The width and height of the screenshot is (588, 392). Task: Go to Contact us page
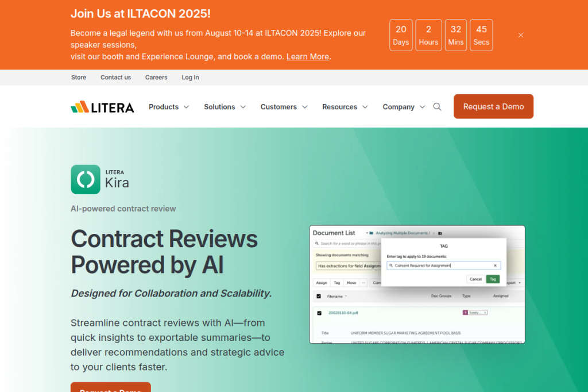(115, 78)
